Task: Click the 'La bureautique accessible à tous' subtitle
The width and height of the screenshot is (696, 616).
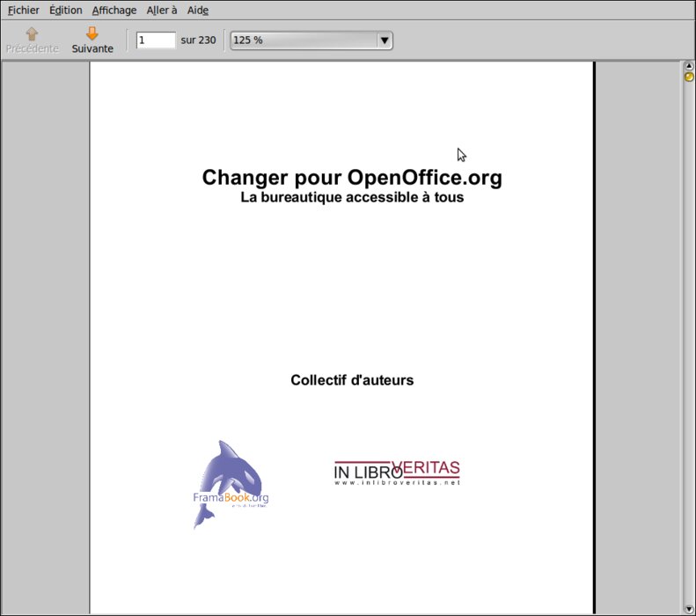Action: pos(352,197)
